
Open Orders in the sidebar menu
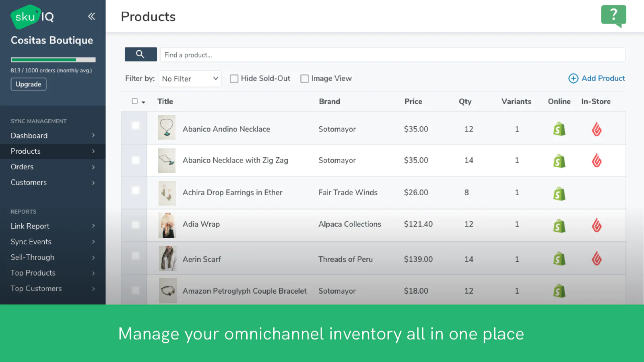[22, 167]
